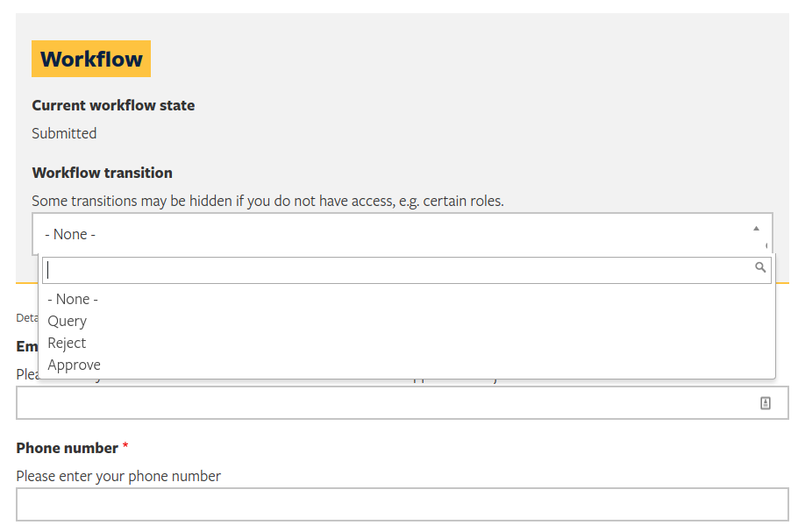798x532 pixels.
Task: Click the red required asterisk
Action: [125, 447]
